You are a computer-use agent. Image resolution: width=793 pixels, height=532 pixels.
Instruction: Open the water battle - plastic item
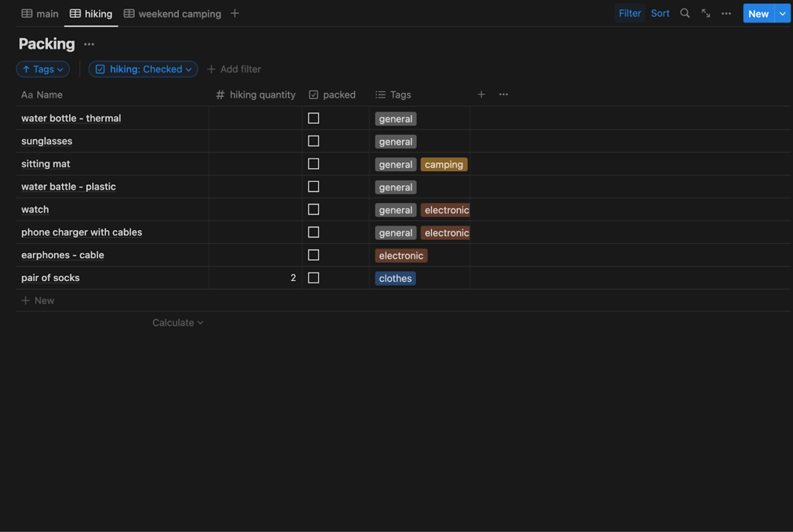69,187
